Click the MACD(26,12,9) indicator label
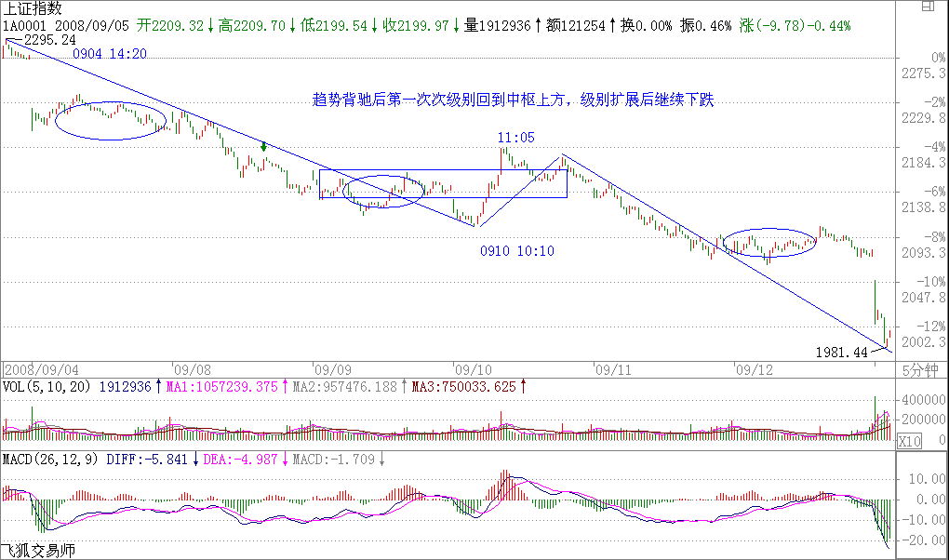The height and width of the screenshot is (560, 949). tap(51, 460)
